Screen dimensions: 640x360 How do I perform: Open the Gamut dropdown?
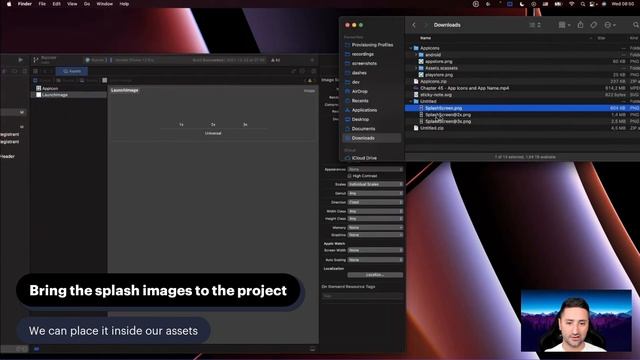(375, 193)
